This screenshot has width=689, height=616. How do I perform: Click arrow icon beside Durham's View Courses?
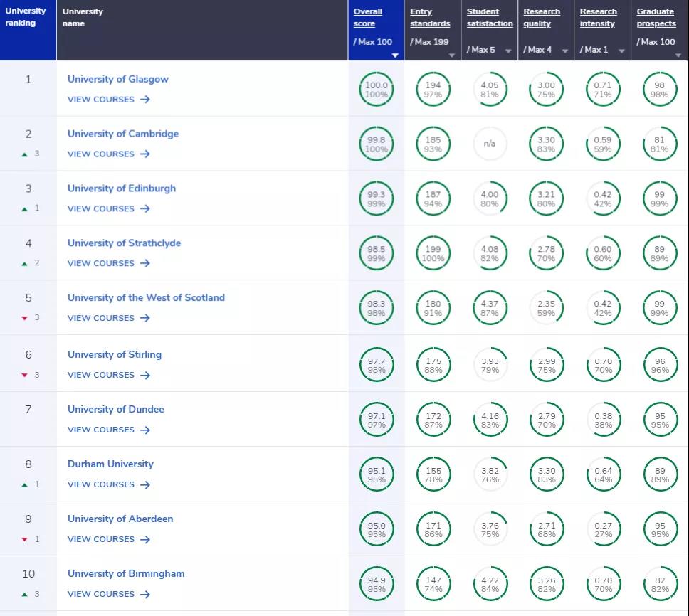[x=144, y=484]
